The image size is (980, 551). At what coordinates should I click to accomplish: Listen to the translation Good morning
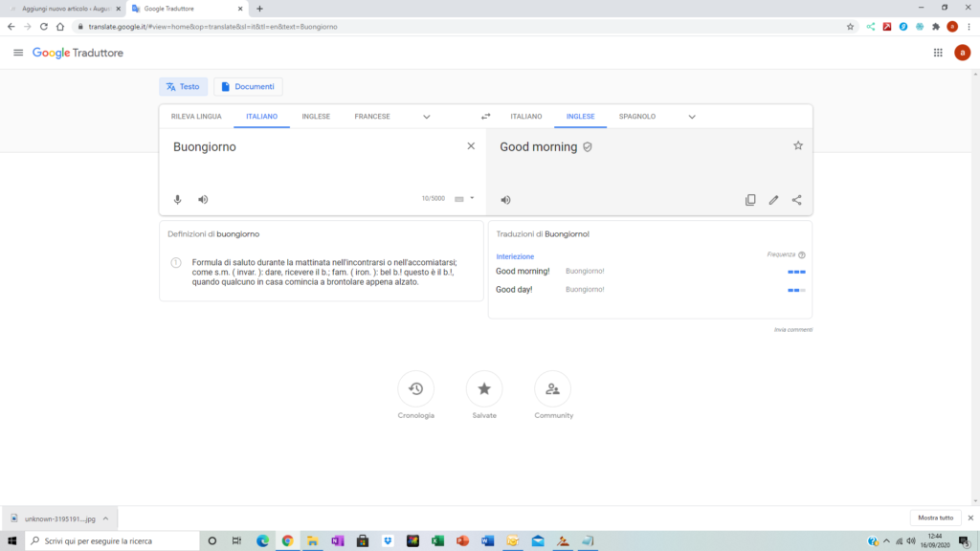click(505, 200)
